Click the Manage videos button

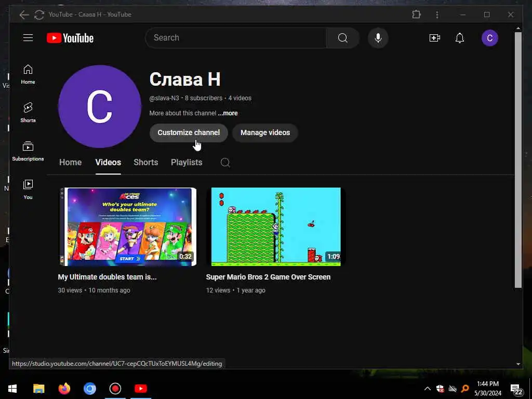265,132
